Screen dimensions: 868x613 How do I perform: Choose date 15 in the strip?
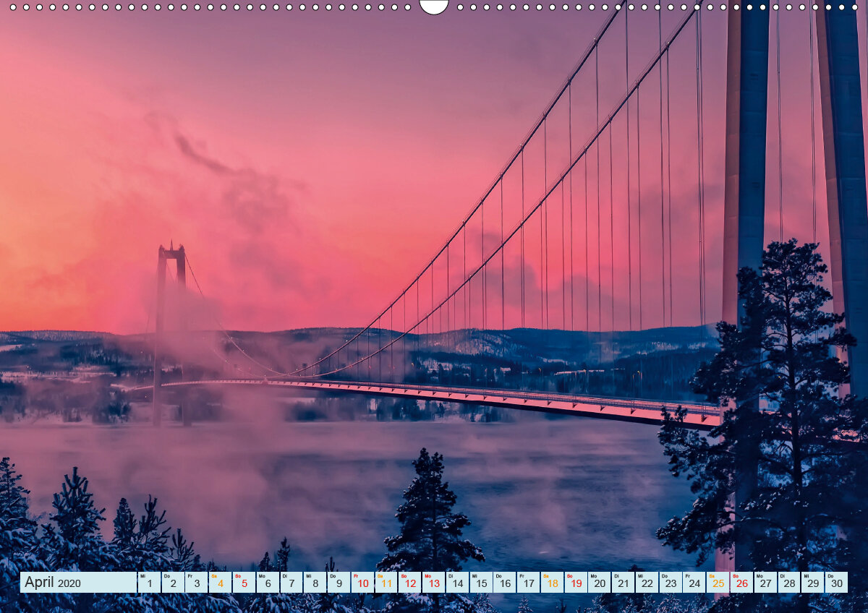[x=481, y=583]
